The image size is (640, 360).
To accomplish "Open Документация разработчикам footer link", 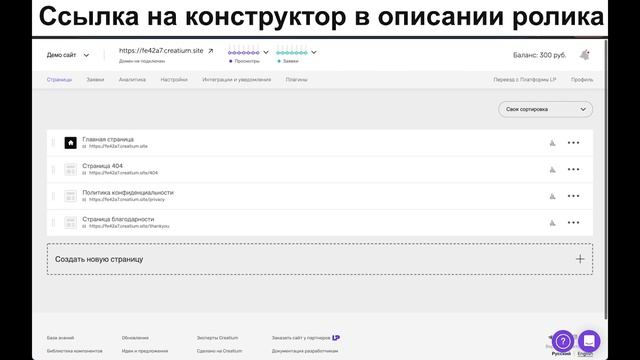I will click(x=305, y=351).
